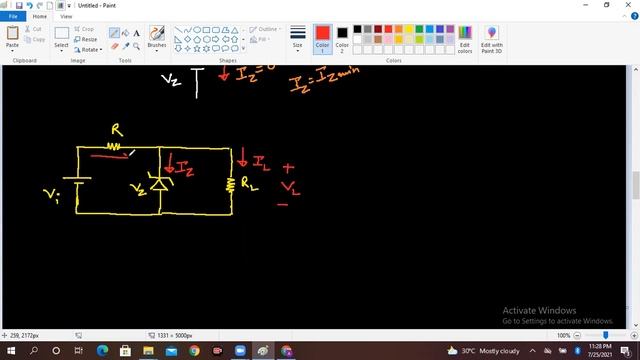Click the Crop button
The width and height of the screenshot is (640, 360).
tap(84, 29)
